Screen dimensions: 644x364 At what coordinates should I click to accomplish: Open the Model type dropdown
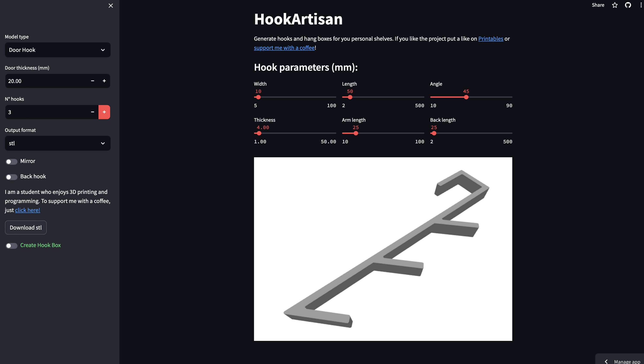point(57,50)
